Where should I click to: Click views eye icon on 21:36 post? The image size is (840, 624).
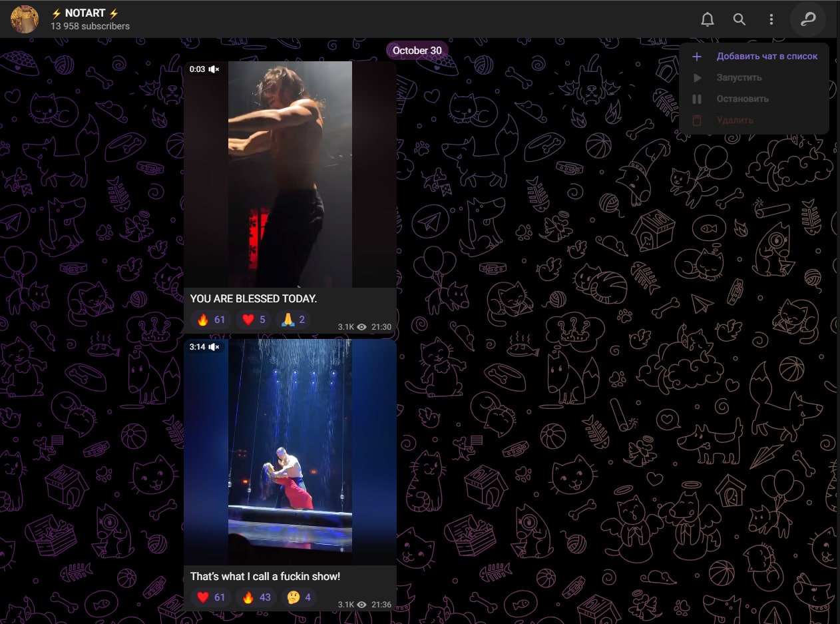point(362,605)
